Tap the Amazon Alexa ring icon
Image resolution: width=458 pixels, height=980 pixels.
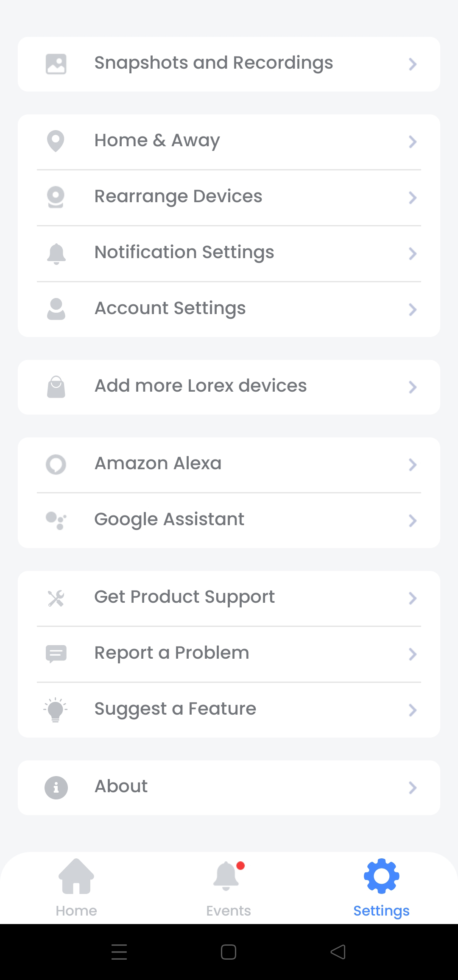point(56,465)
